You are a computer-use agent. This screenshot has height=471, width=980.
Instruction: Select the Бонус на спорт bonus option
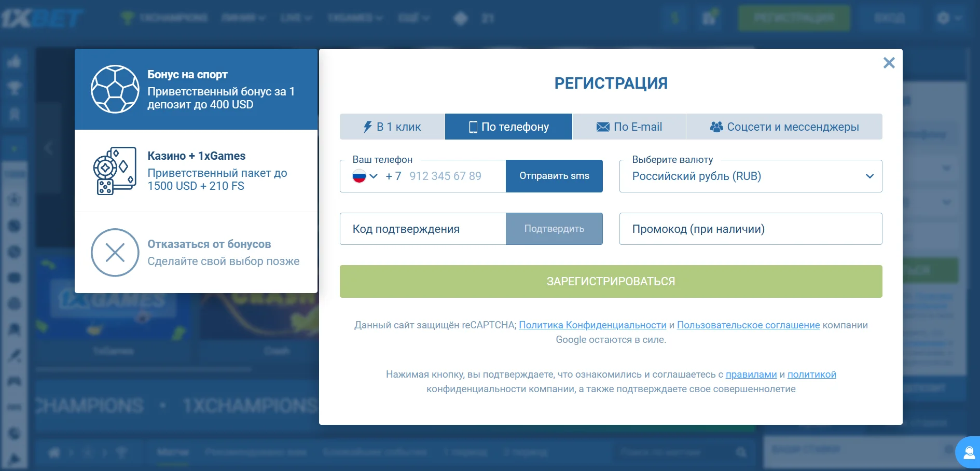pyautogui.click(x=196, y=89)
